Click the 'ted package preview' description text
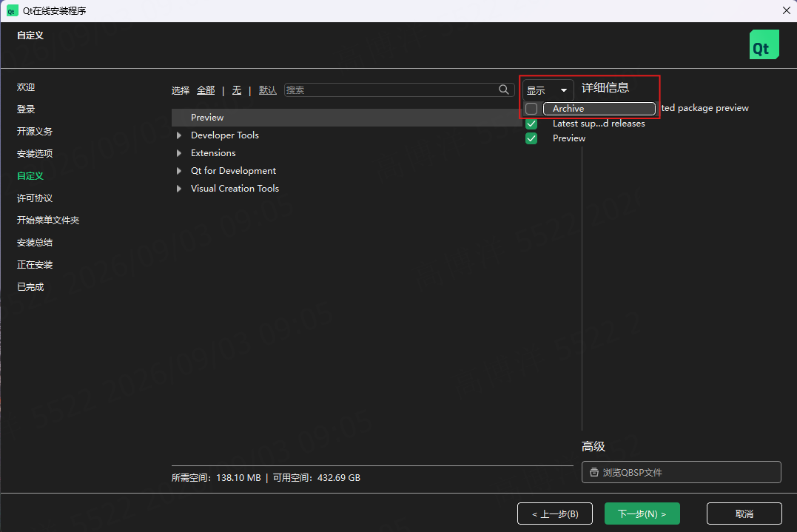This screenshot has width=797, height=532. [x=705, y=108]
